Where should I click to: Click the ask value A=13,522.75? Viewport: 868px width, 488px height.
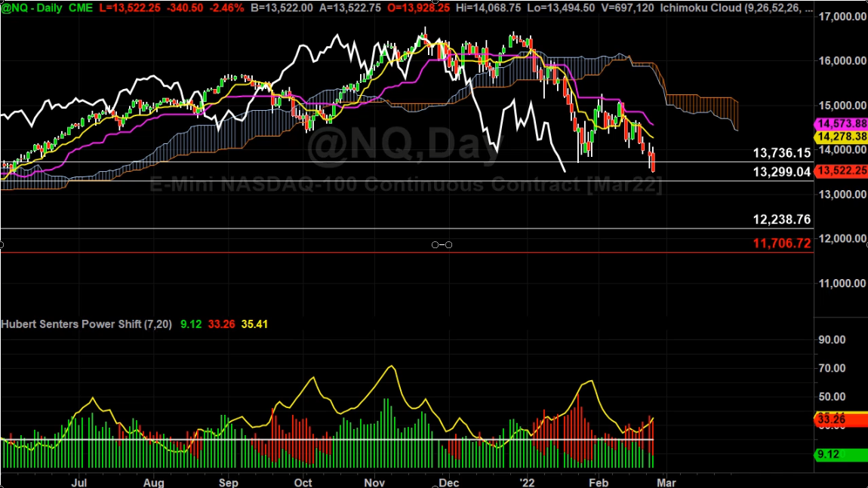[349, 8]
